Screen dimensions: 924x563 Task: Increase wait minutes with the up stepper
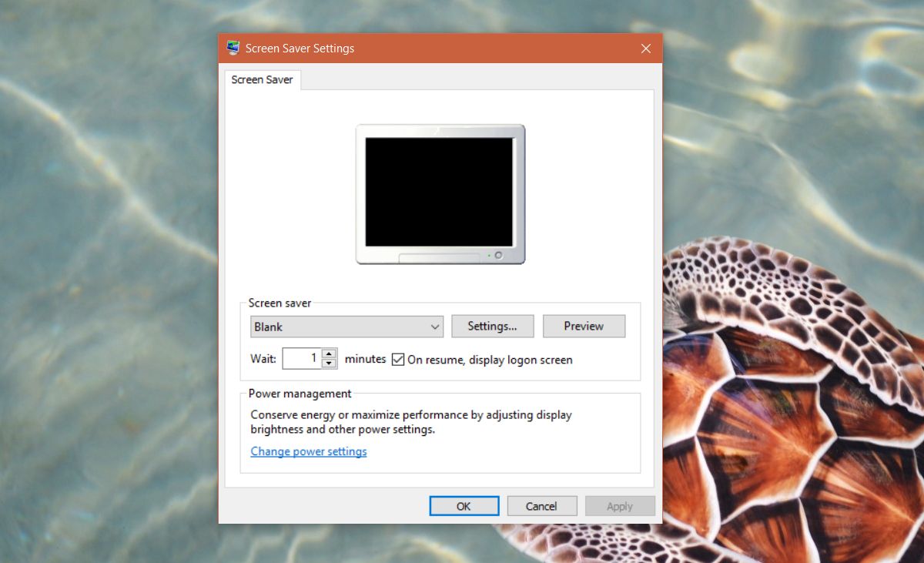click(329, 354)
